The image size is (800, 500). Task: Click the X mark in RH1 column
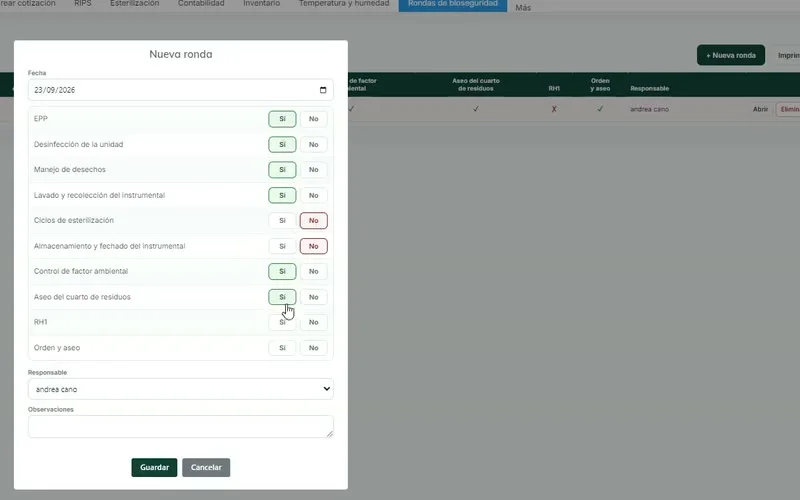coord(554,109)
